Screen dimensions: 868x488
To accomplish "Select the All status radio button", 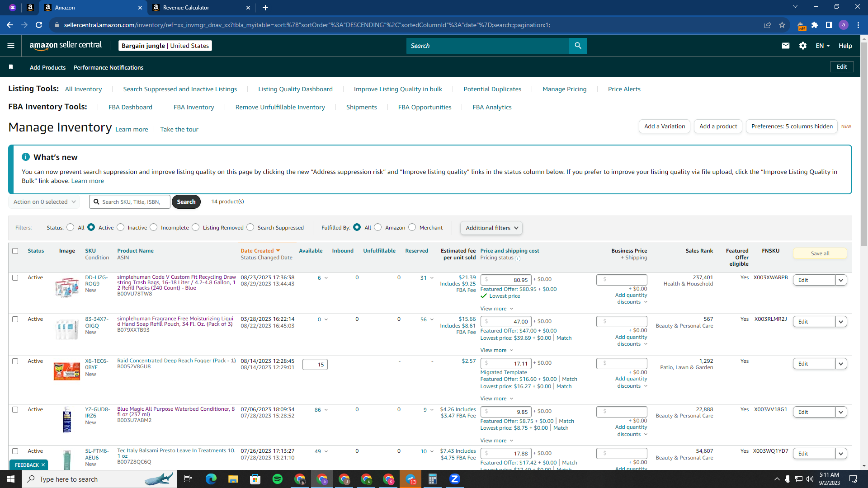I will click(70, 227).
